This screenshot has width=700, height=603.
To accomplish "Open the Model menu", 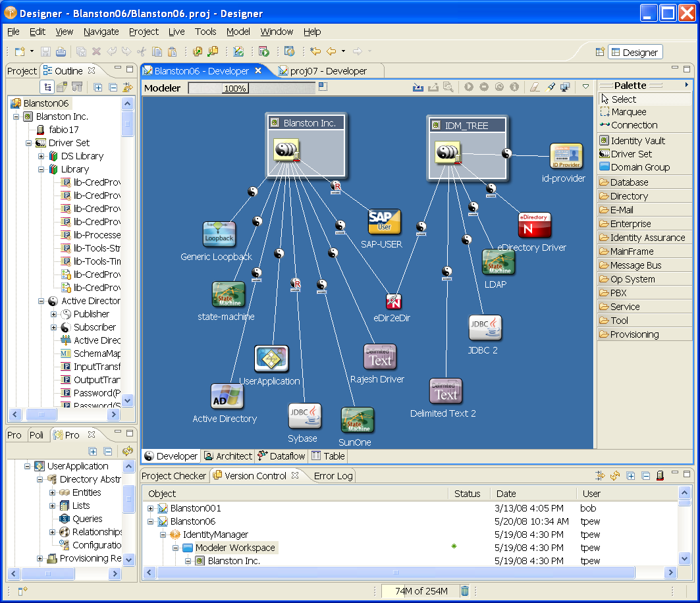I will (238, 32).
